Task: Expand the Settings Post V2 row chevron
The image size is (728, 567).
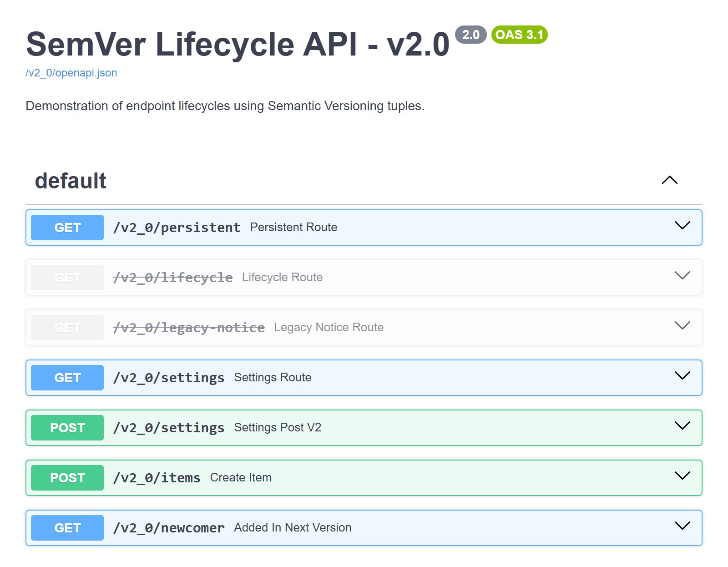Action: [x=682, y=425]
